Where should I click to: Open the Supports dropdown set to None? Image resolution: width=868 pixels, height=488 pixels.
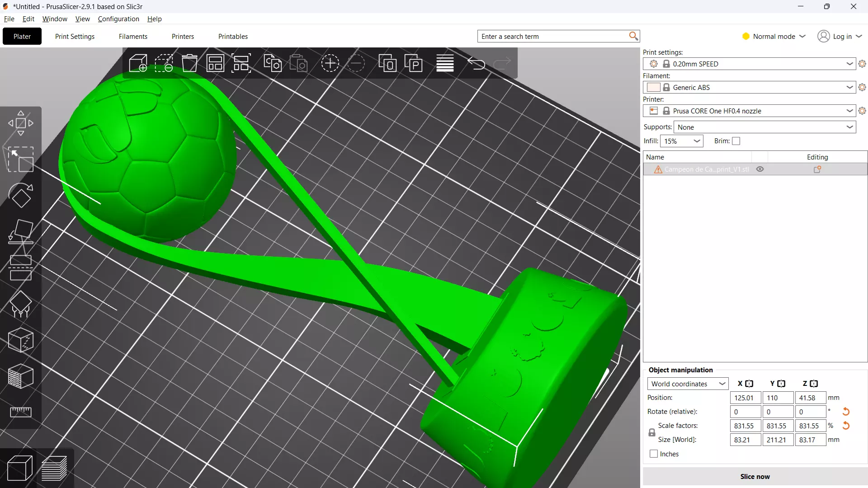coord(765,127)
